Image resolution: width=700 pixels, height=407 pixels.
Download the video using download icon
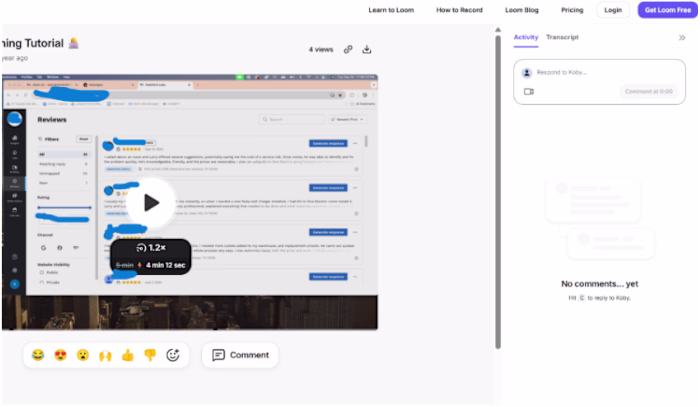(x=367, y=50)
